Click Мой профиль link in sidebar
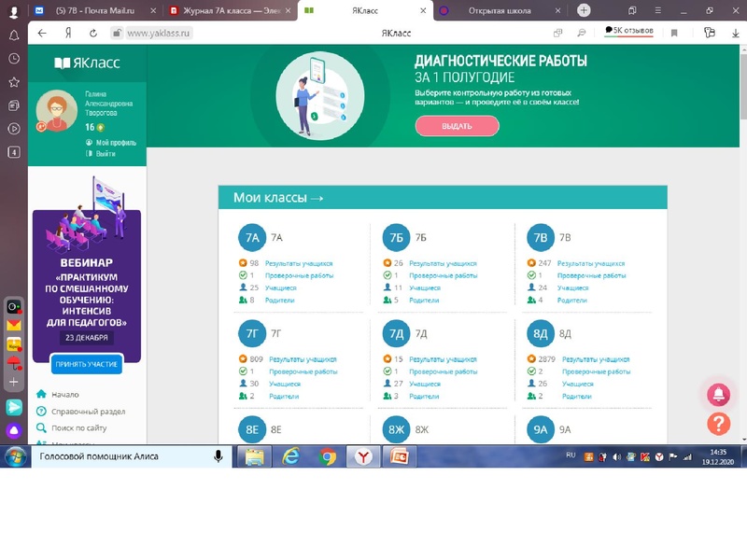This screenshot has width=747, height=560. [x=116, y=143]
